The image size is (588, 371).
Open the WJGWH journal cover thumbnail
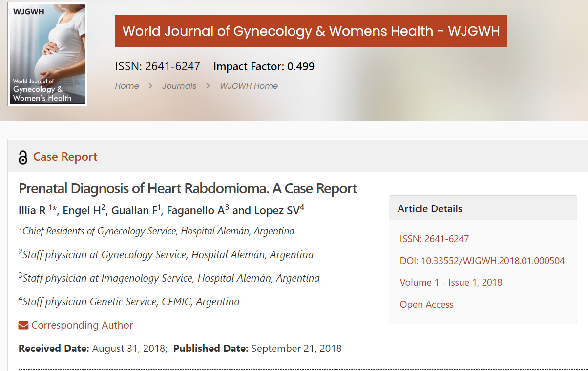click(47, 54)
